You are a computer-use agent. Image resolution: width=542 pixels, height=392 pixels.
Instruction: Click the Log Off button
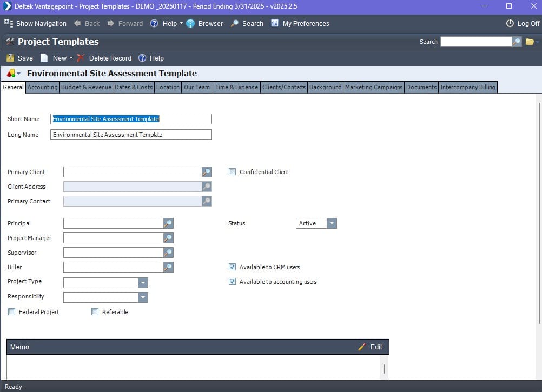523,23
